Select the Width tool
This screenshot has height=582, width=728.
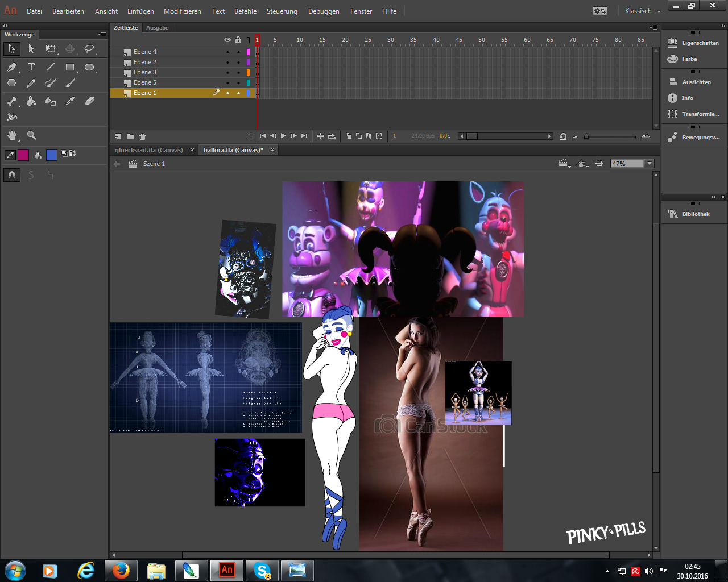(x=12, y=117)
